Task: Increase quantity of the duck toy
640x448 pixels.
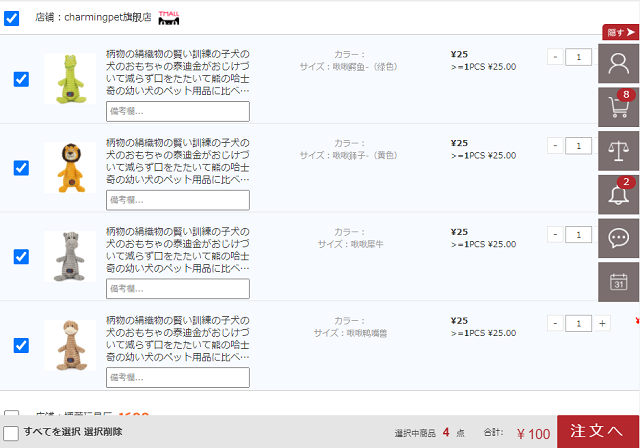Action: pyautogui.click(x=602, y=323)
